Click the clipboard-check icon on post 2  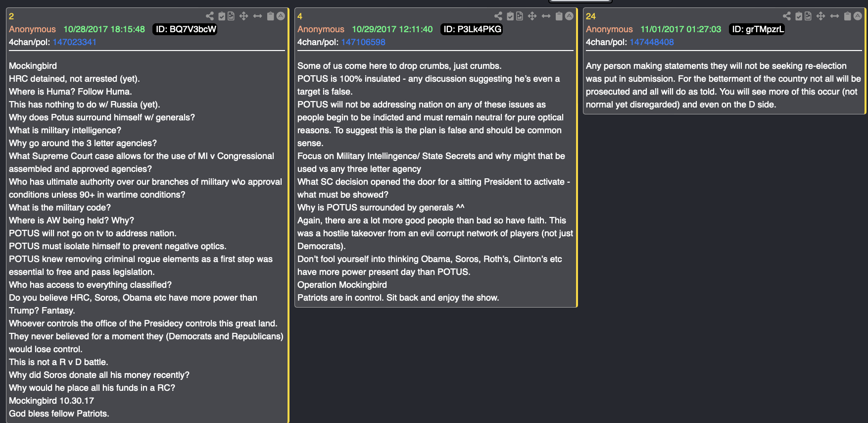222,16
